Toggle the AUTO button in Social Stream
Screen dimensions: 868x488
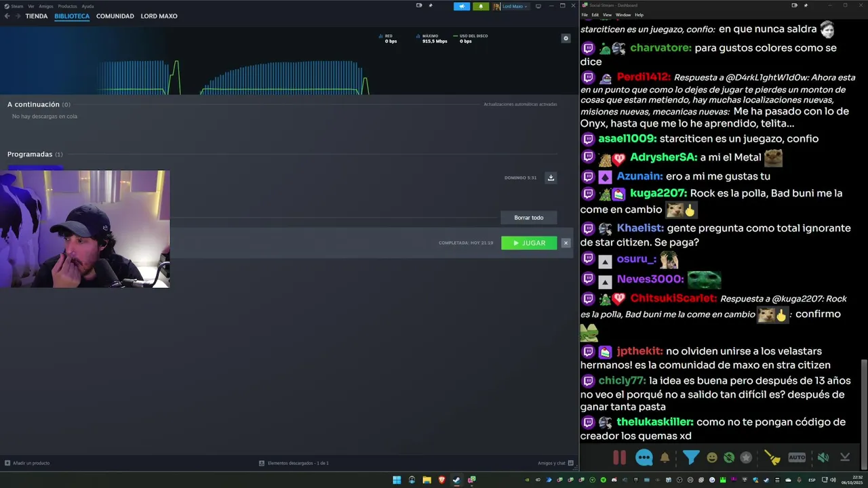(797, 457)
